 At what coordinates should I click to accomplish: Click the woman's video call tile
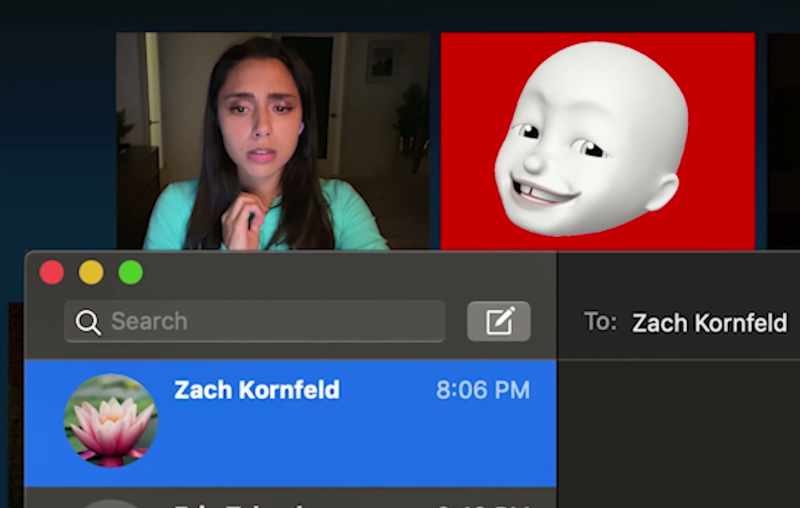273,141
